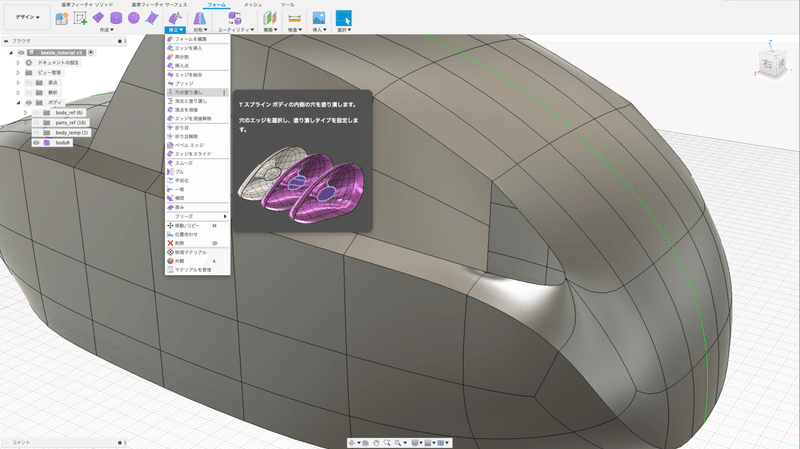
Task: Click the Physical Material (物理マテリアル) entry
Action: point(197,252)
